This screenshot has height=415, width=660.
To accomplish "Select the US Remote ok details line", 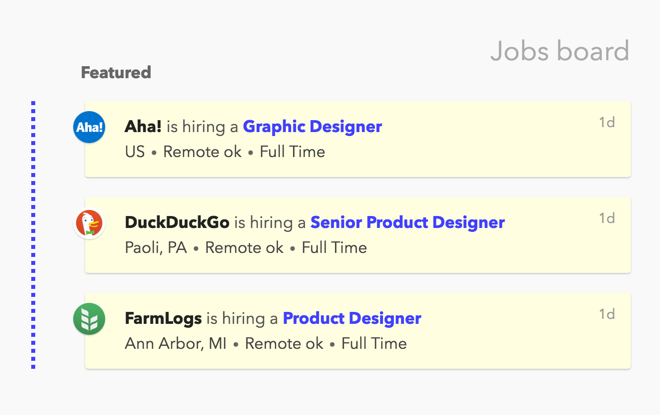I will [225, 152].
